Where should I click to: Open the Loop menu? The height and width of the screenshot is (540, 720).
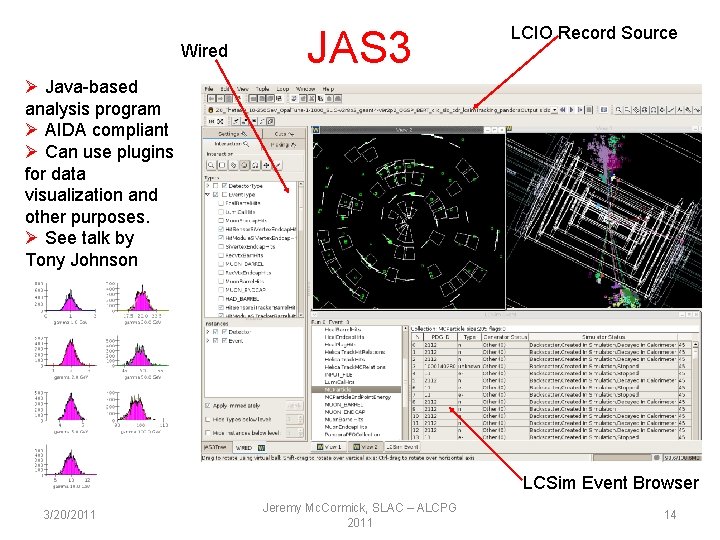(282, 89)
